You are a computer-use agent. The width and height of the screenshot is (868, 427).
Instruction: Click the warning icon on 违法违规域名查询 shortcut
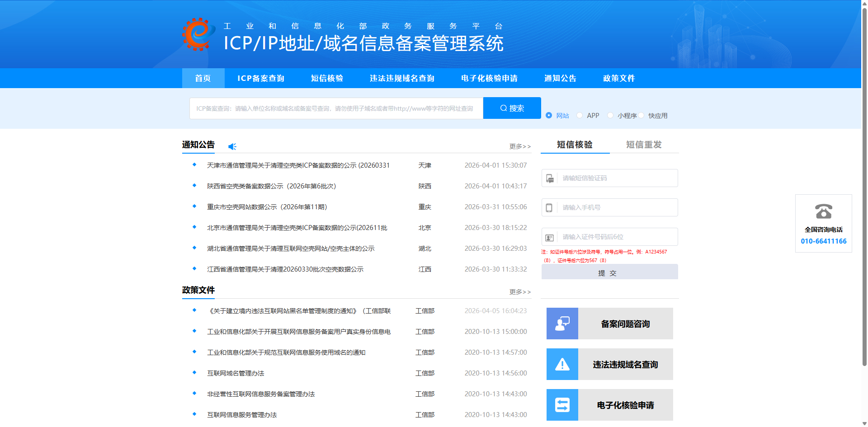[562, 364]
